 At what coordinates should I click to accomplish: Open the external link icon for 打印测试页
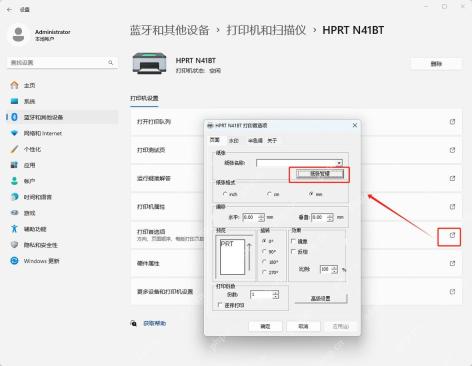tap(452, 150)
